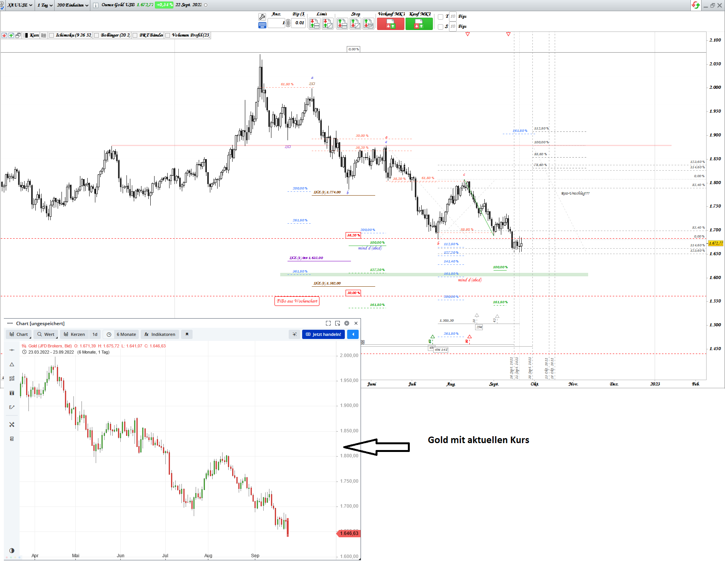Select the text tool in the Gold chart sidebar
Viewport: 725px width, 588px height.
pos(12,393)
